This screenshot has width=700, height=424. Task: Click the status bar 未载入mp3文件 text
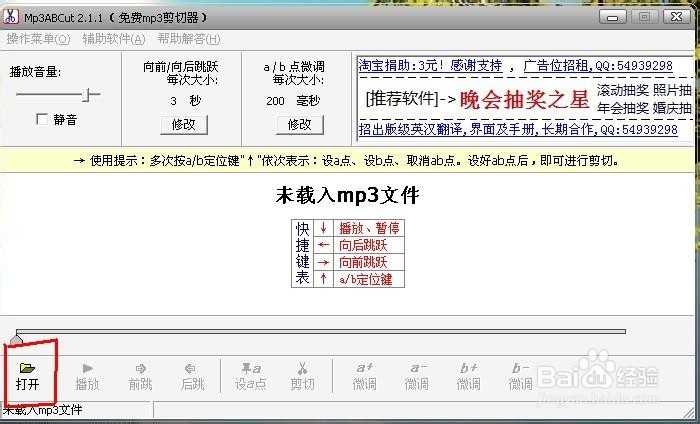pos(43,410)
